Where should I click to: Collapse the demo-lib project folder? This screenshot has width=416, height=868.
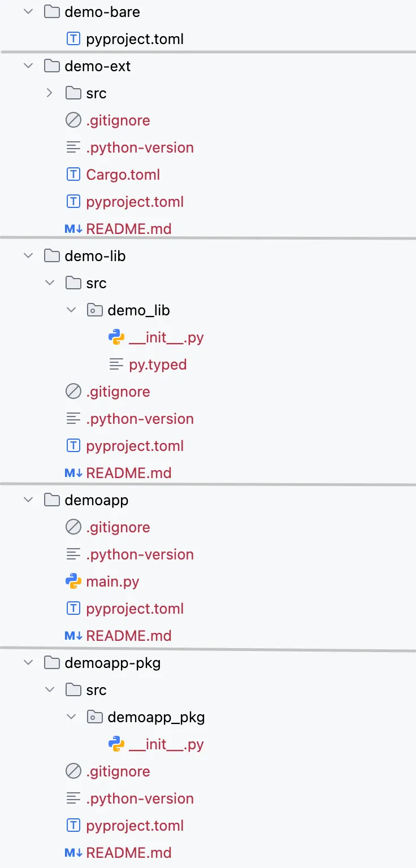point(28,256)
